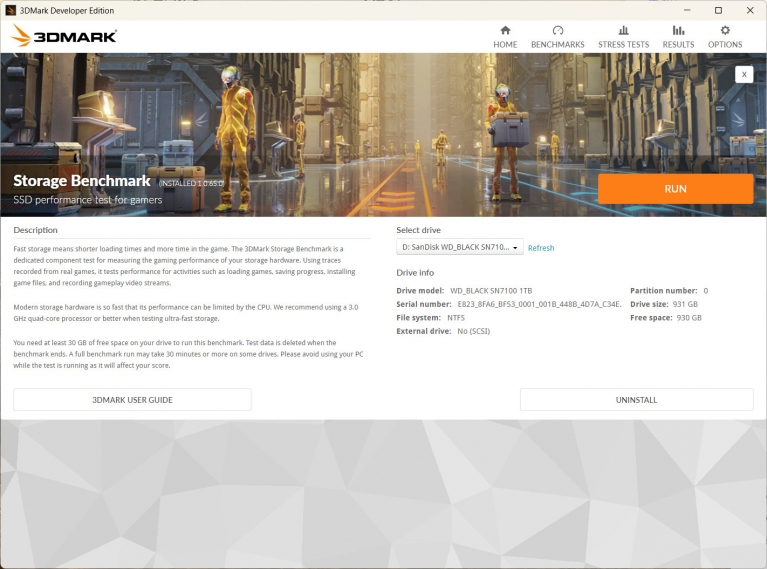Click the Description heading
Viewport: 767px width, 569px height.
click(x=35, y=230)
